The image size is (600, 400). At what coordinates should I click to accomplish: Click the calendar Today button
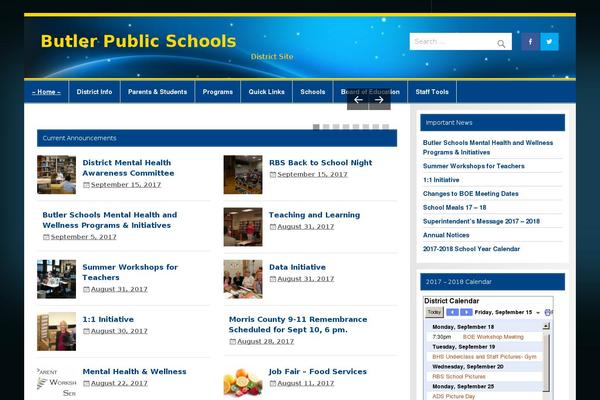(434, 312)
